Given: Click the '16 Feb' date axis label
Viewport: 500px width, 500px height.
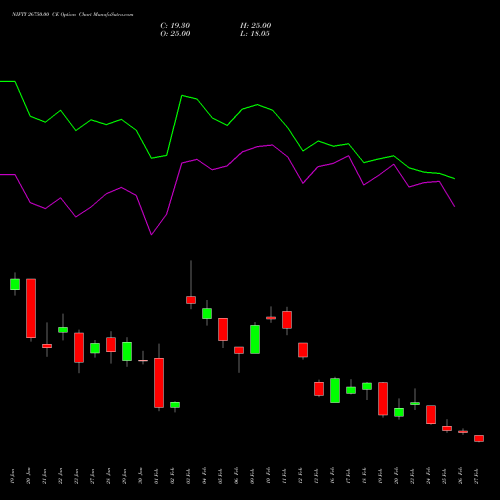Looking at the screenshot, I should coord(332,477).
